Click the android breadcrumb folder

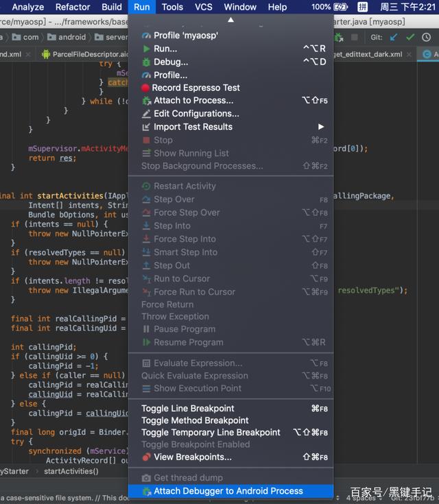point(67,37)
